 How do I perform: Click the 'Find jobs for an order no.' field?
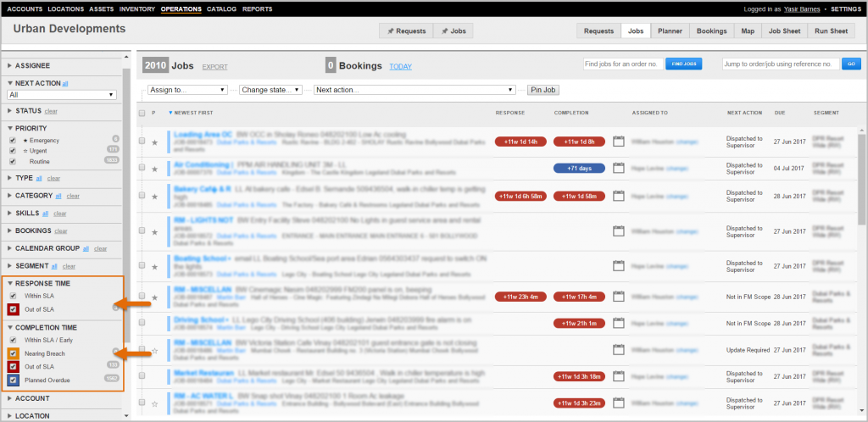(x=620, y=64)
